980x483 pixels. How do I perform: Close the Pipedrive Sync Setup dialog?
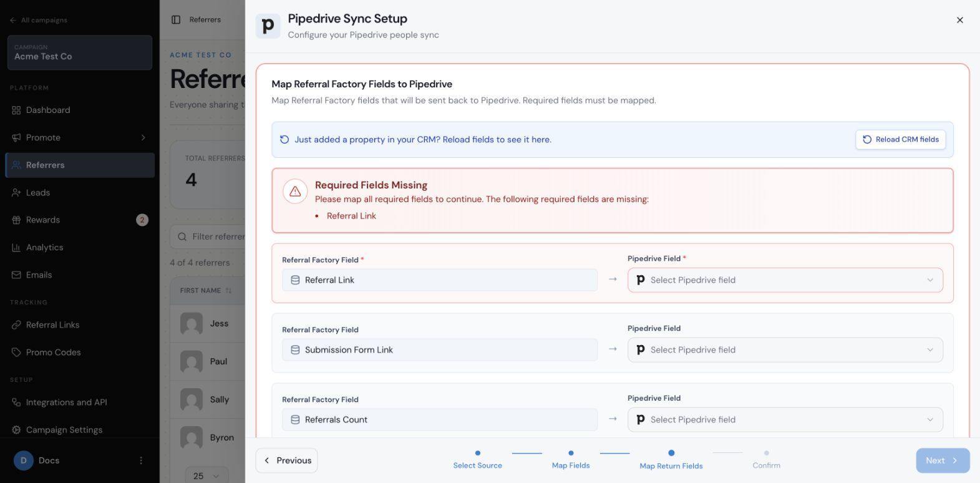pyautogui.click(x=960, y=20)
